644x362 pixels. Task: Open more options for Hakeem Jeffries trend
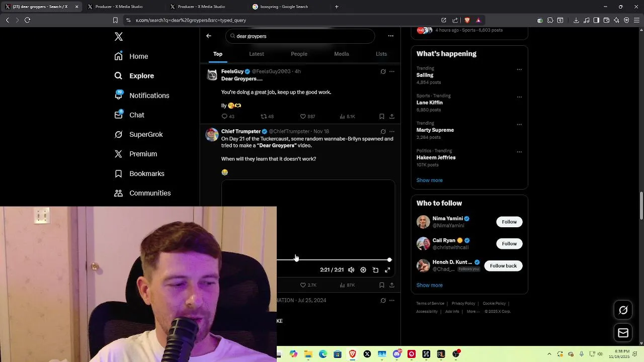pyautogui.click(x=519, y=152)
